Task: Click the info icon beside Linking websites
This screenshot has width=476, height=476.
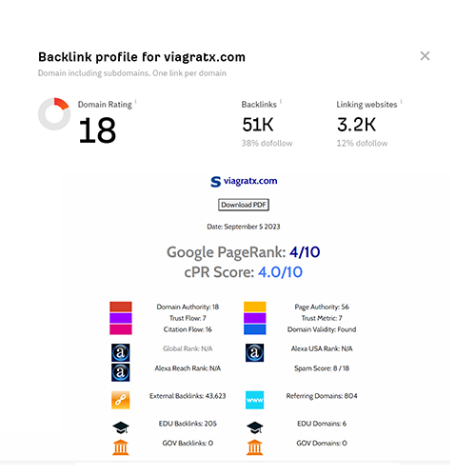Action: point(401,102)
